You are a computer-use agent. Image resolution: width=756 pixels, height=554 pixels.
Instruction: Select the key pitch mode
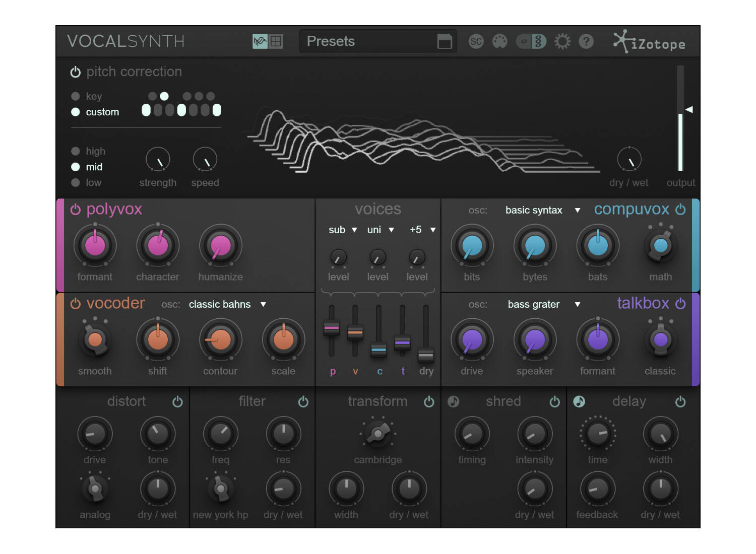point(87,96)
